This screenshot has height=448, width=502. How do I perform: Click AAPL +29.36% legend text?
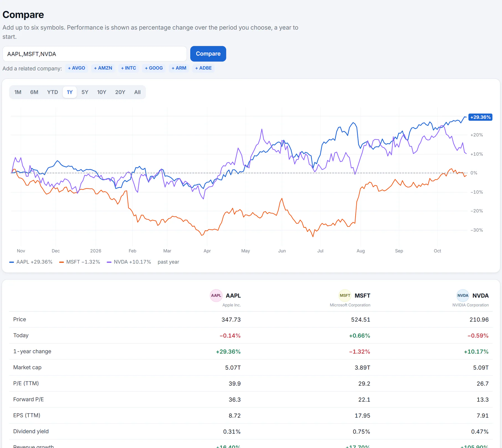(34, 262)
